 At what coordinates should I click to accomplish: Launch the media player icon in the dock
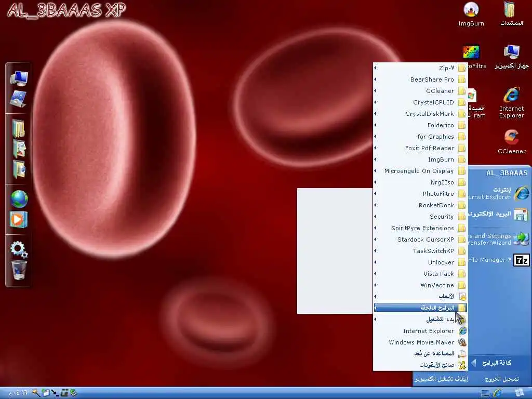pos(19,220)
